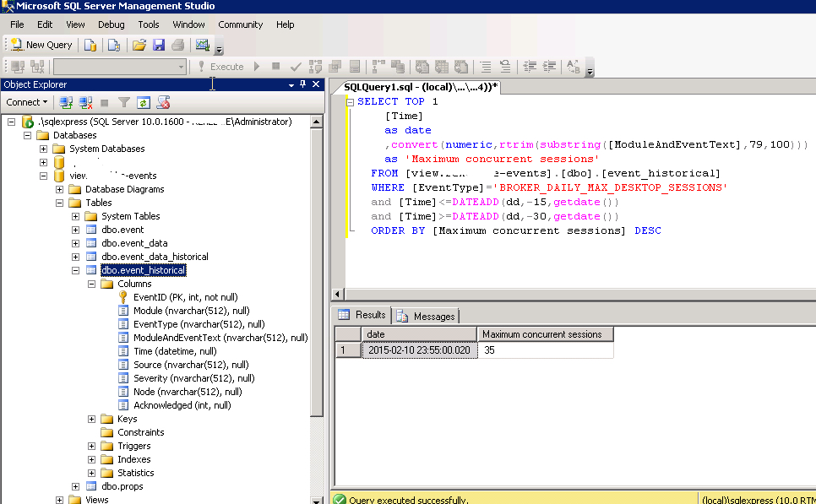Click the Open File folder icon
The height and width of the screenshot is (504, 816).
139,46
